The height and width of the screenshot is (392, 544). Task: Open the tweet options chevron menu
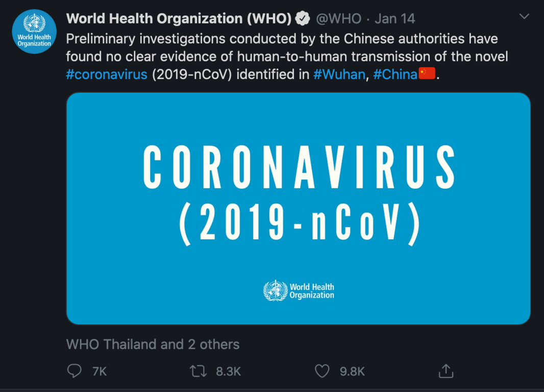point(524,17)
